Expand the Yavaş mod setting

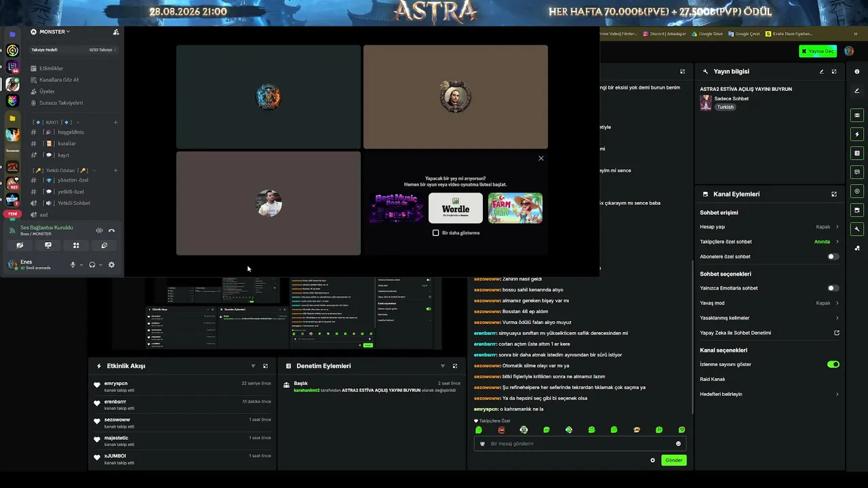coord(770,303)
